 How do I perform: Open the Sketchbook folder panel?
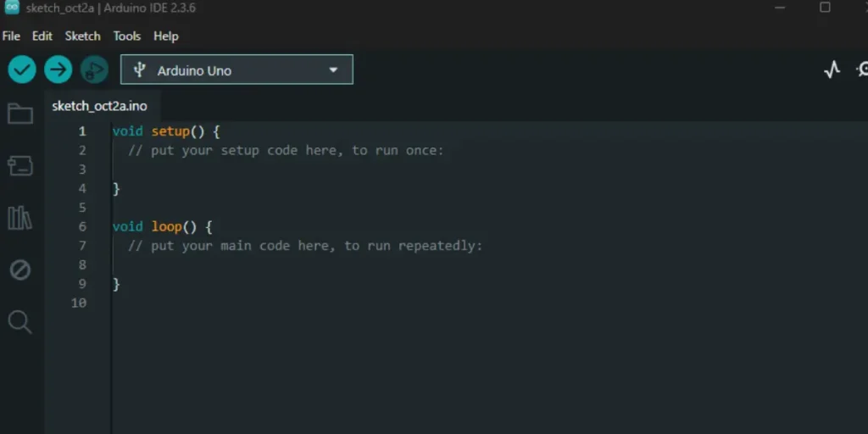tap(19, 114)
